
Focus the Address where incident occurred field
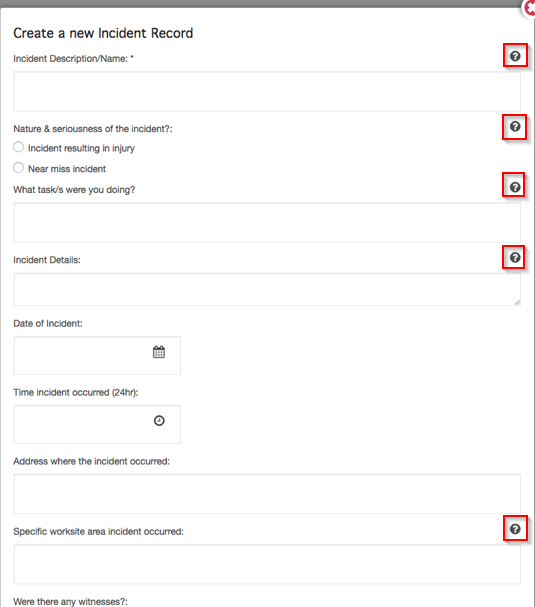pyautogui.click(x=267, y=494)
